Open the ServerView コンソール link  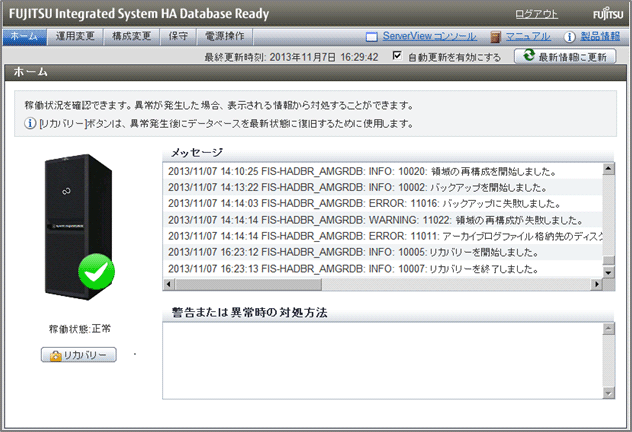[430, 36]
